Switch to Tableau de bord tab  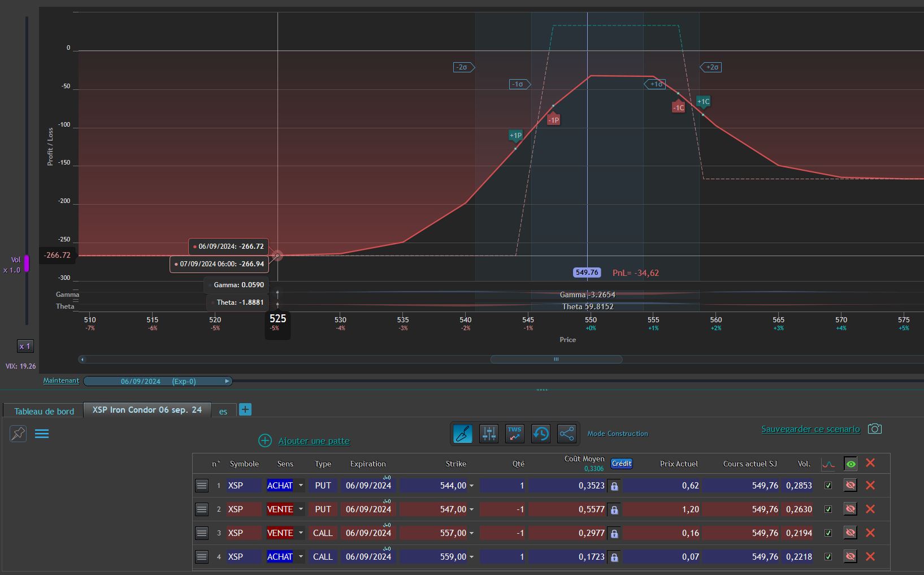(44, 411)
